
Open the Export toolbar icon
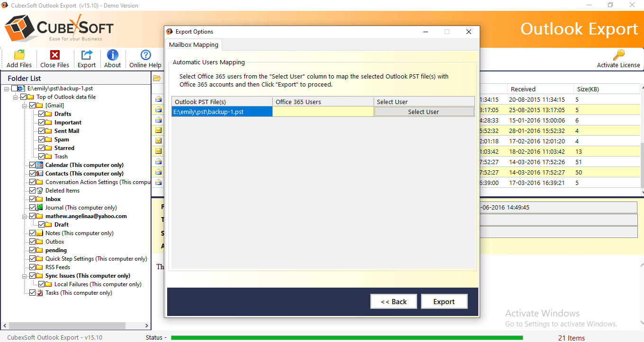pyautogui.click(x=87, y=55)
